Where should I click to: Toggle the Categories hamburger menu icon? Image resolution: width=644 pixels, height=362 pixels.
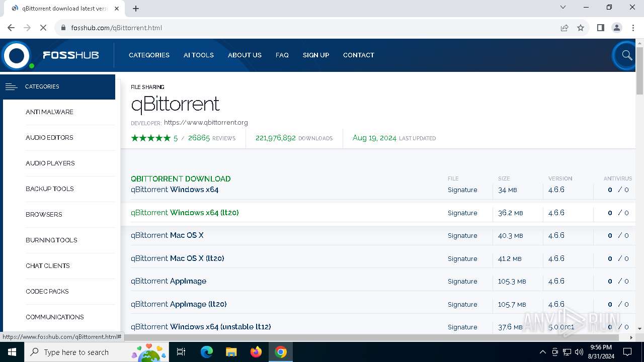coord(11,86)
